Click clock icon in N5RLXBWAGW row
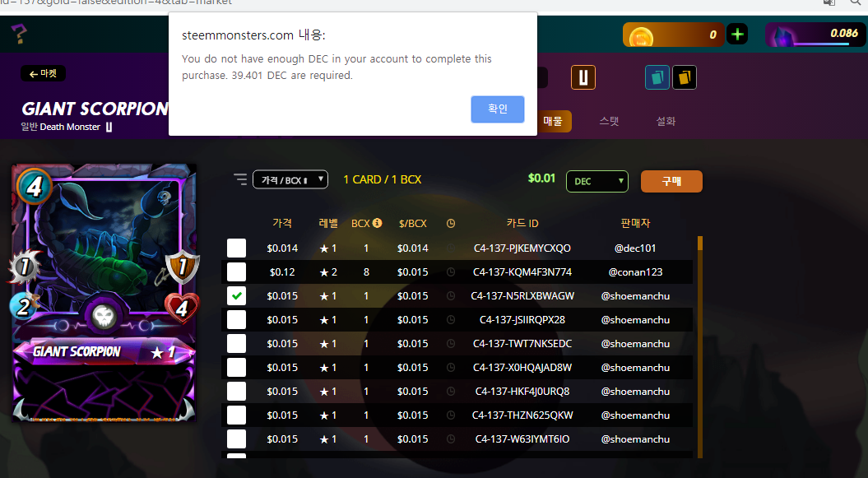This screenshot has height=478, width=868. (x=451, y=296)
